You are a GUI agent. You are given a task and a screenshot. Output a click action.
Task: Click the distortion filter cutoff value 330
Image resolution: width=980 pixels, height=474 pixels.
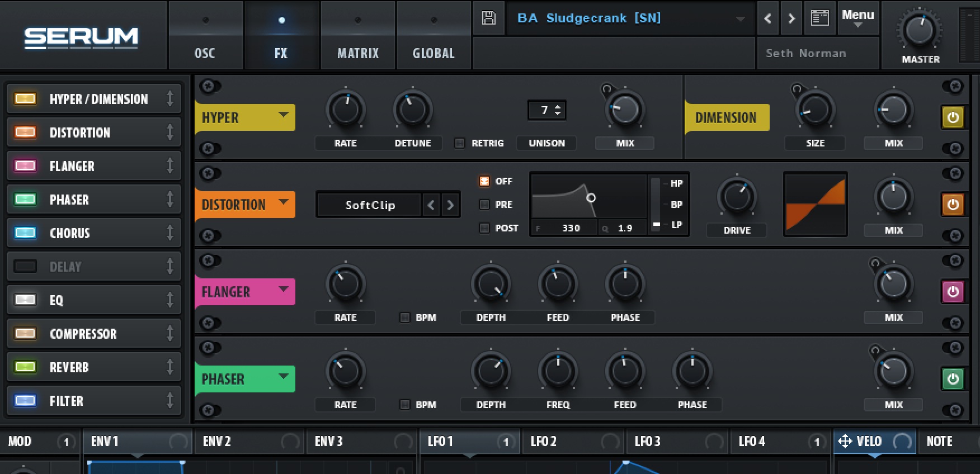[571, 228]
